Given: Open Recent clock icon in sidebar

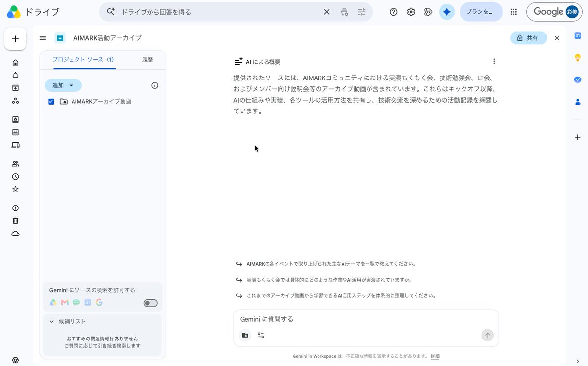Looking at the screenshot, I should pyautogui.click(x=15, y=177).
